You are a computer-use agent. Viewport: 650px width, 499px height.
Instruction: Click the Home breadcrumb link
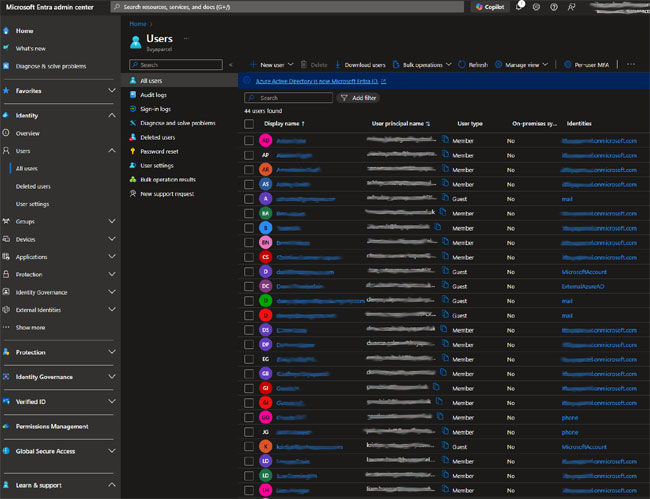[x=138, y=24]
